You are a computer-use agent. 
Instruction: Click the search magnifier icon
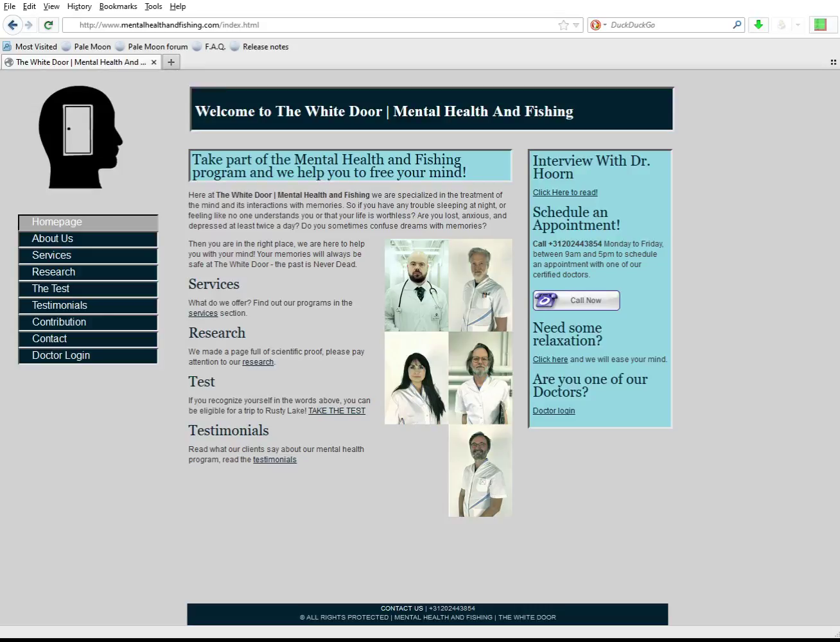(737, 25)
